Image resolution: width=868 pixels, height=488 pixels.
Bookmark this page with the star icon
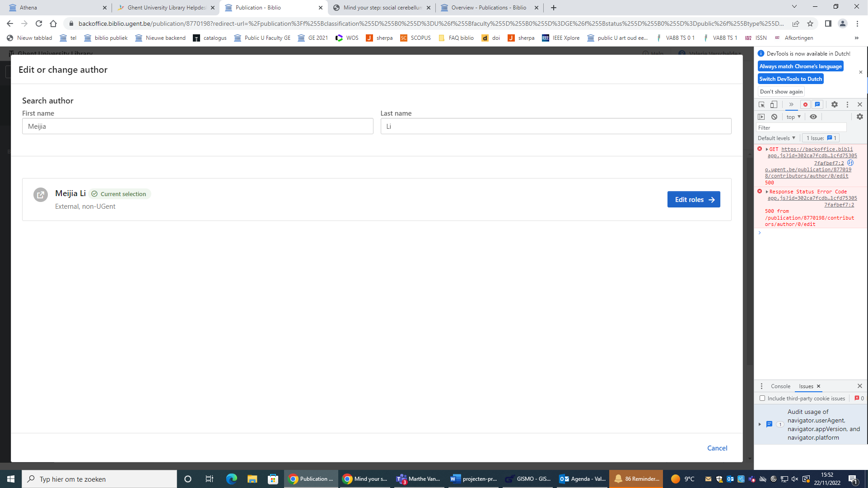(x=810, y=23)
